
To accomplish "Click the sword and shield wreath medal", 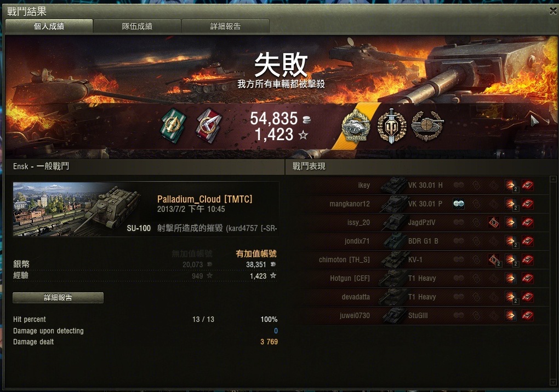I will pos(392,126).
